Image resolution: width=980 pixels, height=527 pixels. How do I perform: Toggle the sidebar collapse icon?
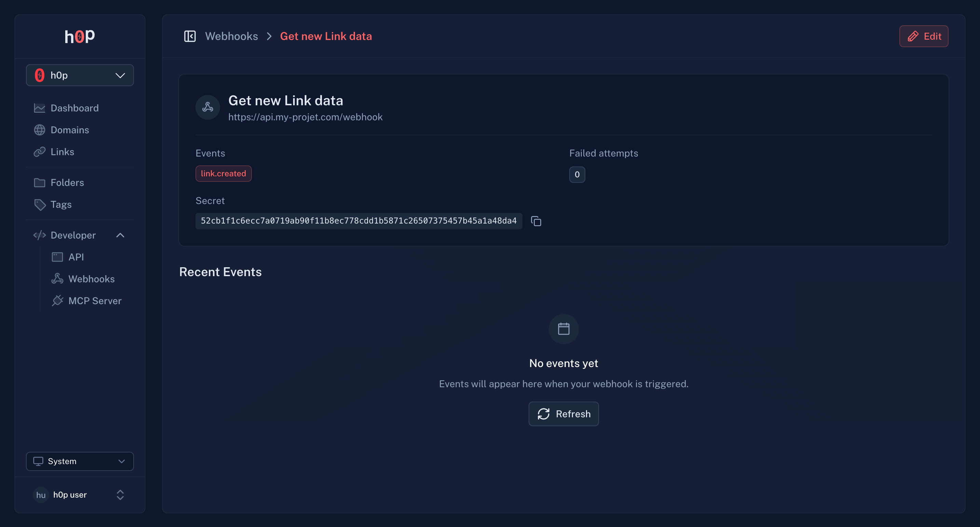click(190, 36)
